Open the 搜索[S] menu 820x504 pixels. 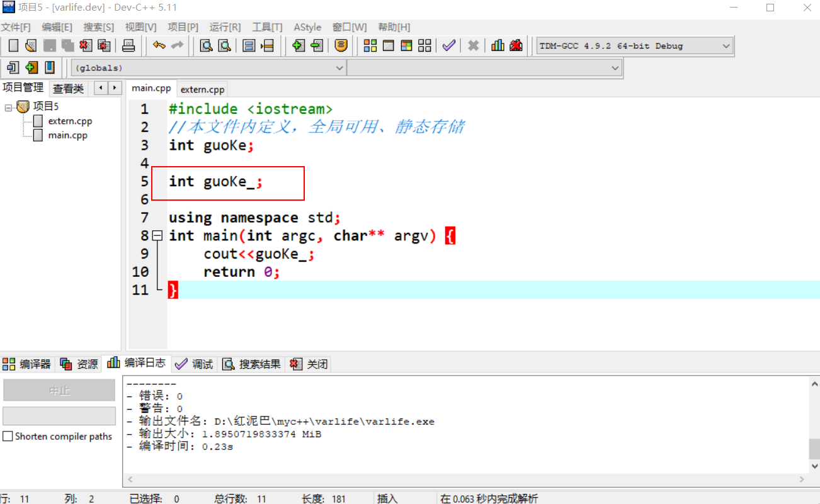click(x=99, y=27)
